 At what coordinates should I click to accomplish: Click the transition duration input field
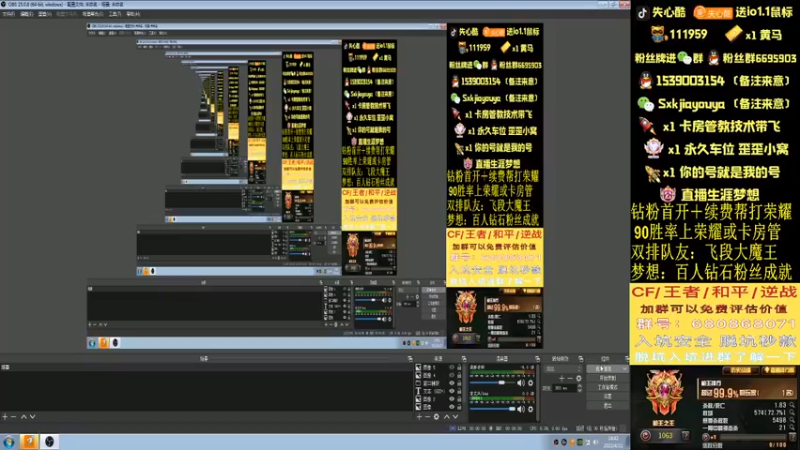pyautogui.click(x=564, y=388)
